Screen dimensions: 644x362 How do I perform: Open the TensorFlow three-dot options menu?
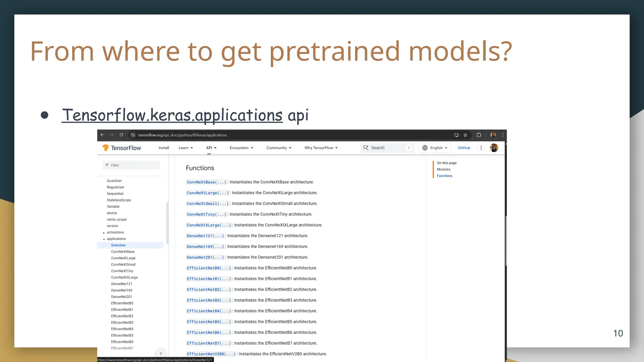point(481,148)
